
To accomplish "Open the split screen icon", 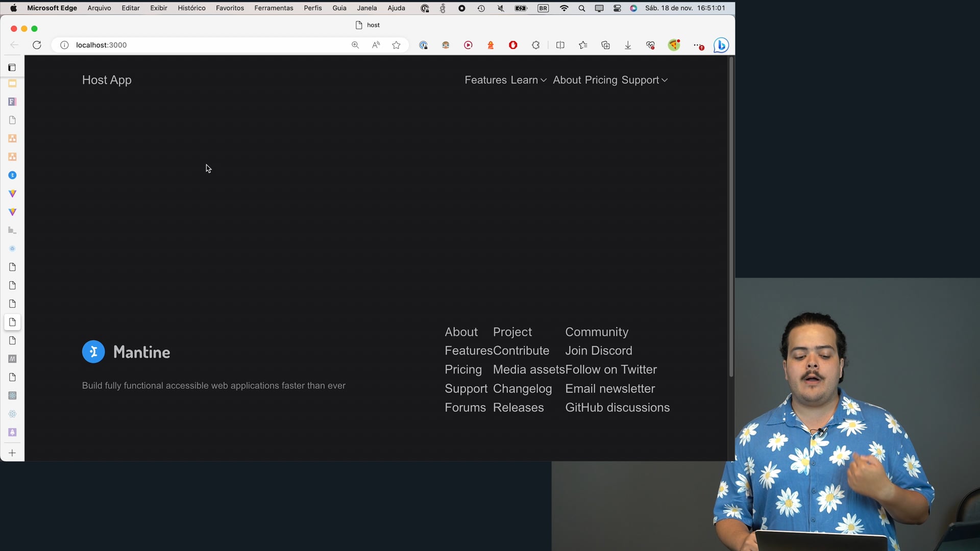I will (x=560, y=45).
